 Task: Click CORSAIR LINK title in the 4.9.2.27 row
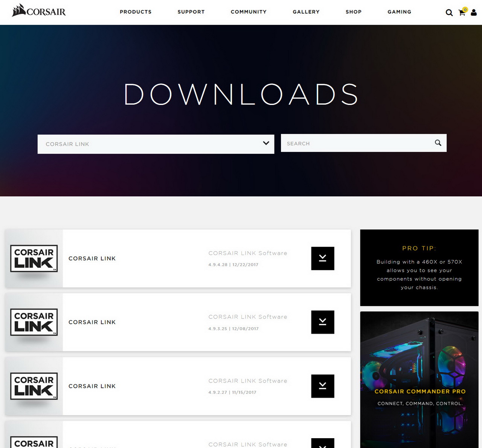click(x=92, y=386)
